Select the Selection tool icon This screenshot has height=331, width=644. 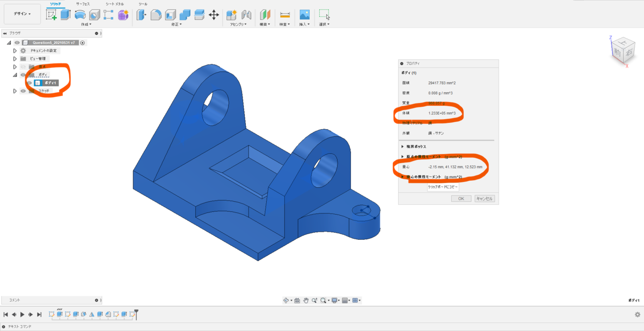coord(324,14)
